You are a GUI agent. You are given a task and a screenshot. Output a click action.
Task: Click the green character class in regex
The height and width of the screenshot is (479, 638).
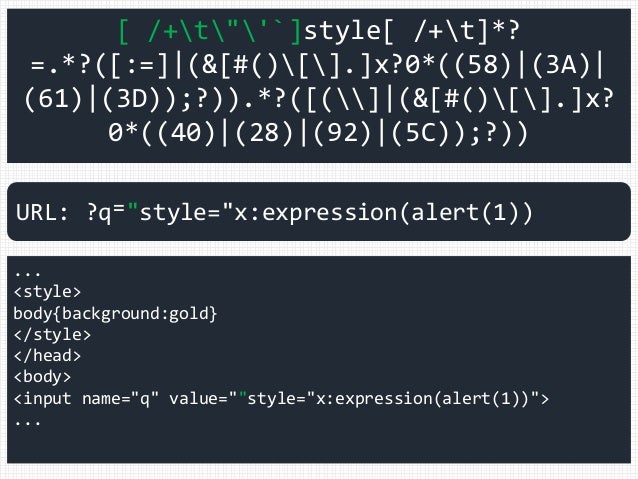pyautogui.click(x=210, y=31)
